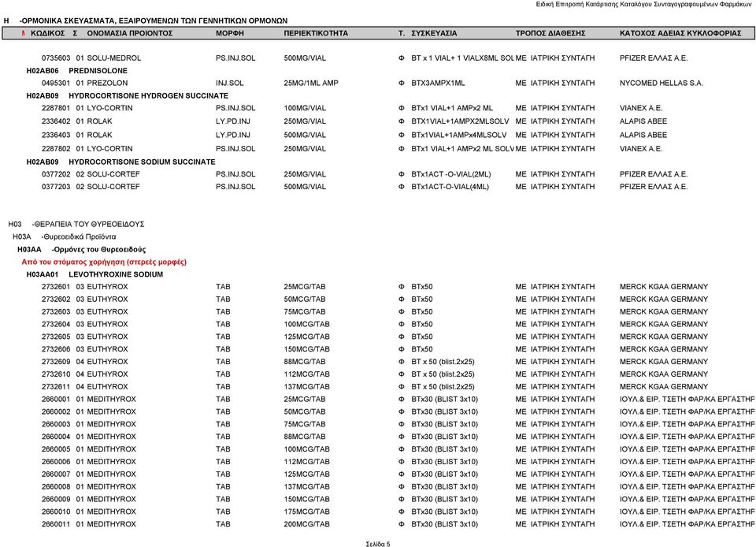Image resolution: width=756 pixels, height=547 pixels.
Task: Select code 2732605 EUTHYROX row
Action: pyautogui.click(x=375, y=337)
